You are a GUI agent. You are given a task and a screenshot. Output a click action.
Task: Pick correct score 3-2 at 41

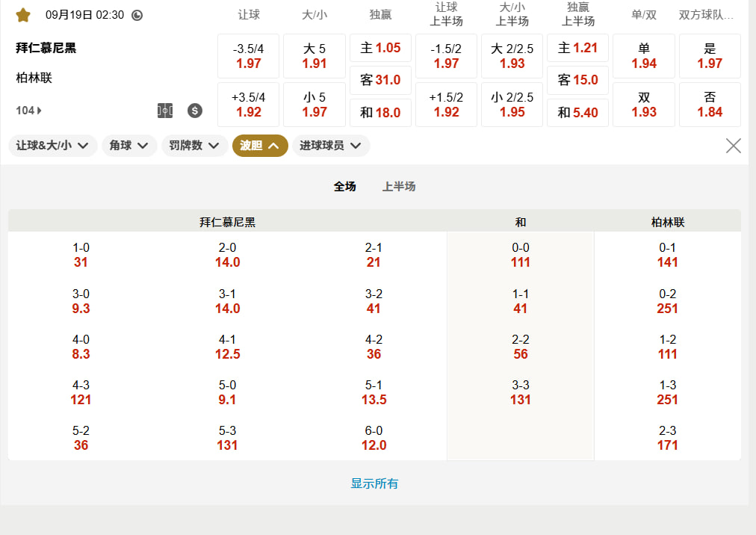pos(374,301)
